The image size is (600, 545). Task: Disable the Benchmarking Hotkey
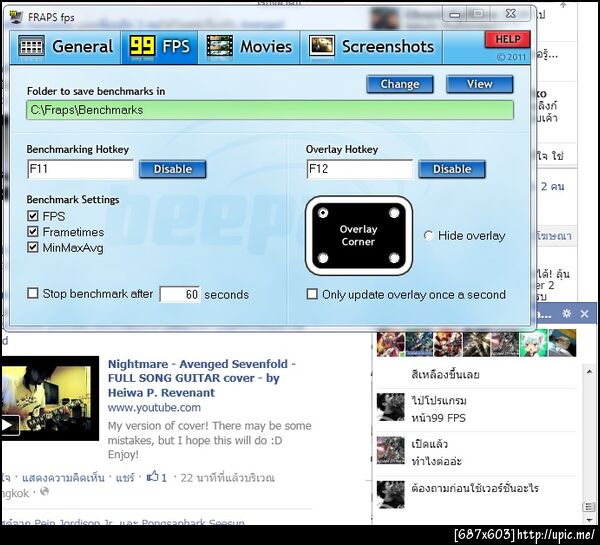click(173, 169)
